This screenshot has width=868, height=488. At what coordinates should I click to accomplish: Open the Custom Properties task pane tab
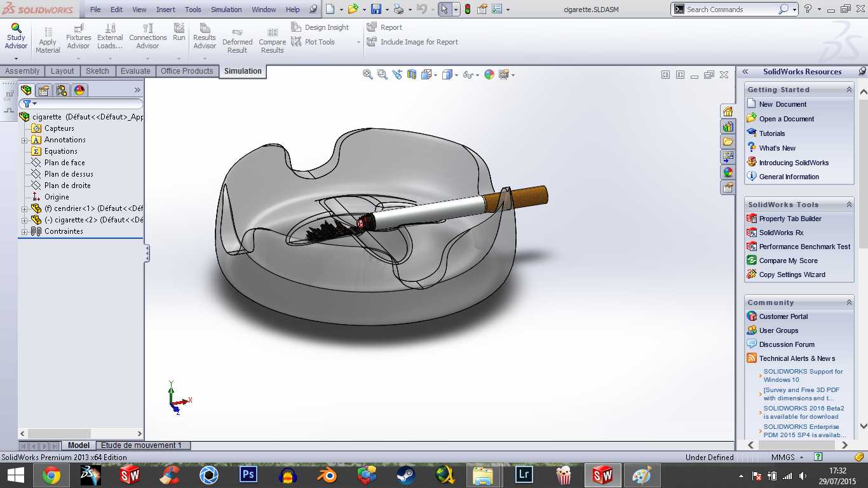tap(728, 187)
